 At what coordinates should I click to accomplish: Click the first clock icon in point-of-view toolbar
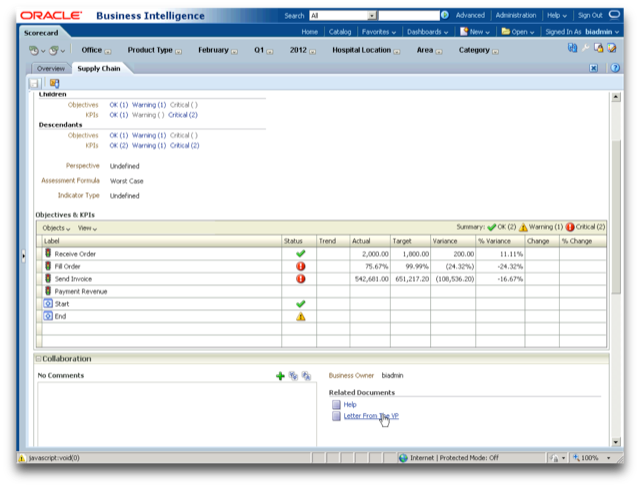coord(33,51)
